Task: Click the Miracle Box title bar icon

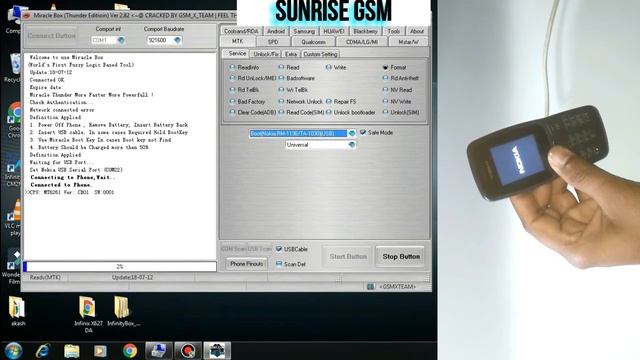Action: point(27,16)
